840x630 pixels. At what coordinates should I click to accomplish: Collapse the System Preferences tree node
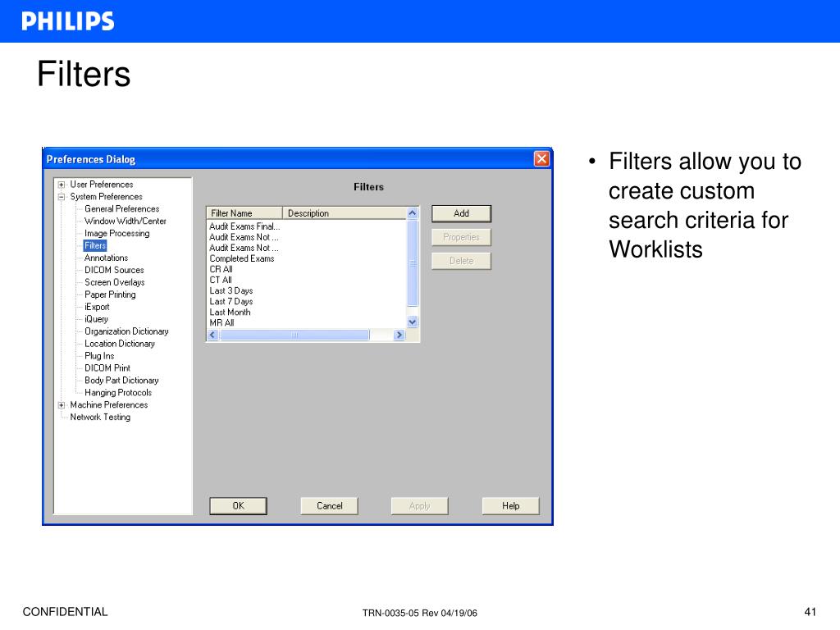(x=62, y=197)
